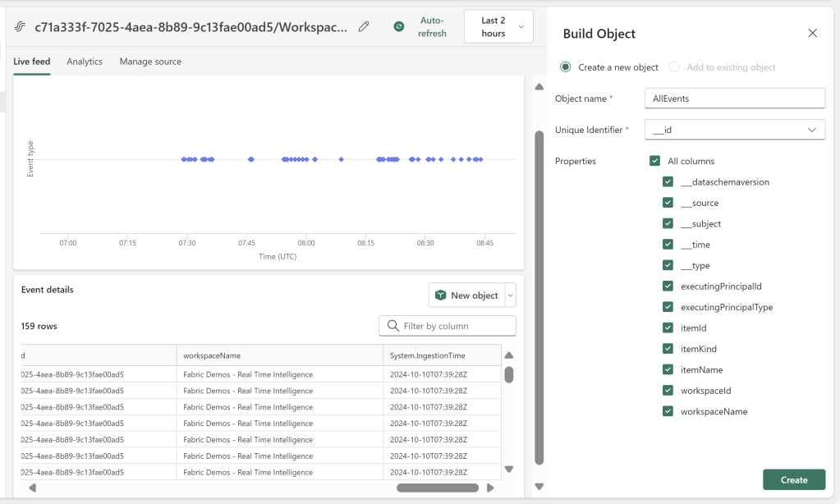Switch to the Analytics tab
Screen dimensions: 840x504
85,62
